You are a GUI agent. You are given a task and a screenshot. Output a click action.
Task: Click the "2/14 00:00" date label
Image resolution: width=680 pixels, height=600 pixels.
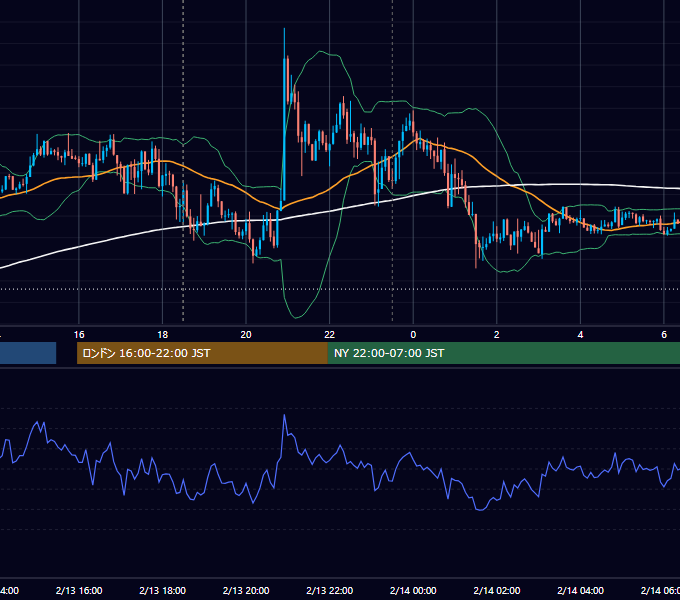pyautogui.click(x=413, y=590)
